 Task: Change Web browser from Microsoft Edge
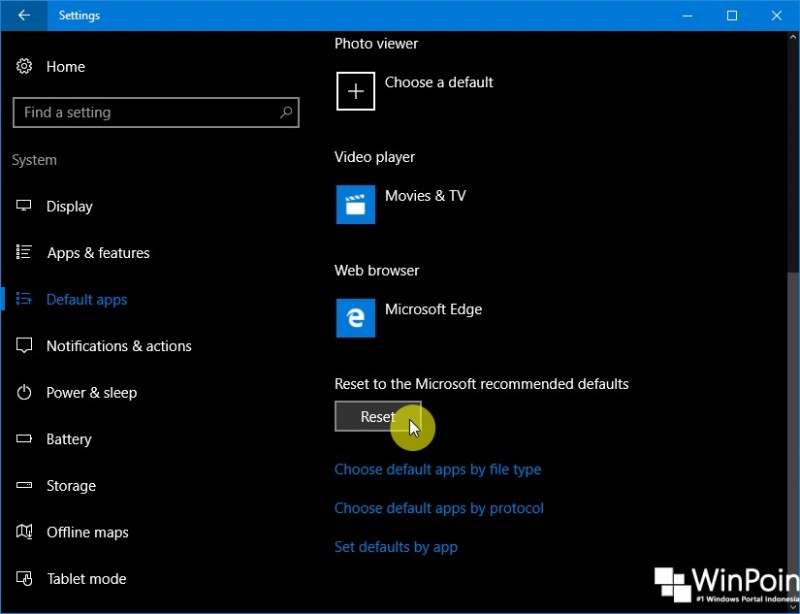[x=433, y=310]
